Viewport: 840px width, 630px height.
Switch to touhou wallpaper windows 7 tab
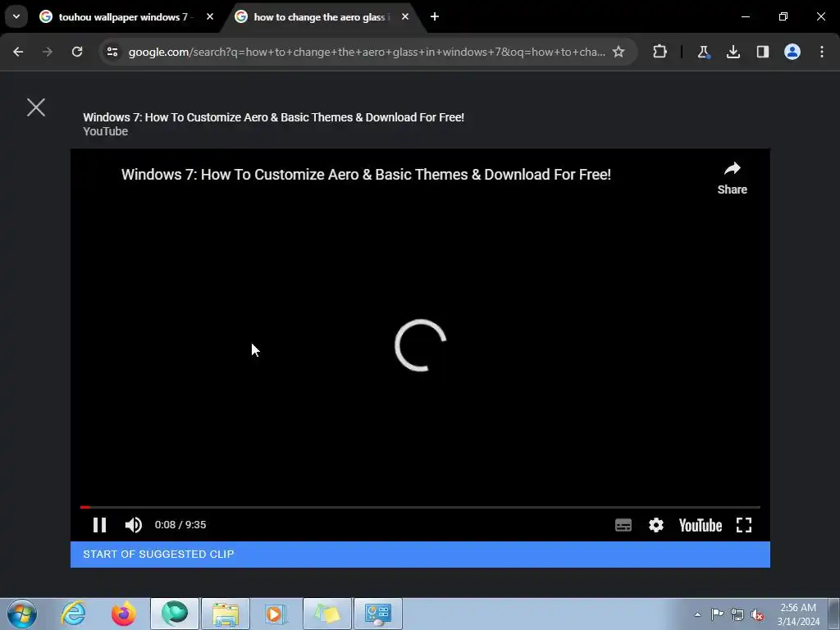pos(125,17)
